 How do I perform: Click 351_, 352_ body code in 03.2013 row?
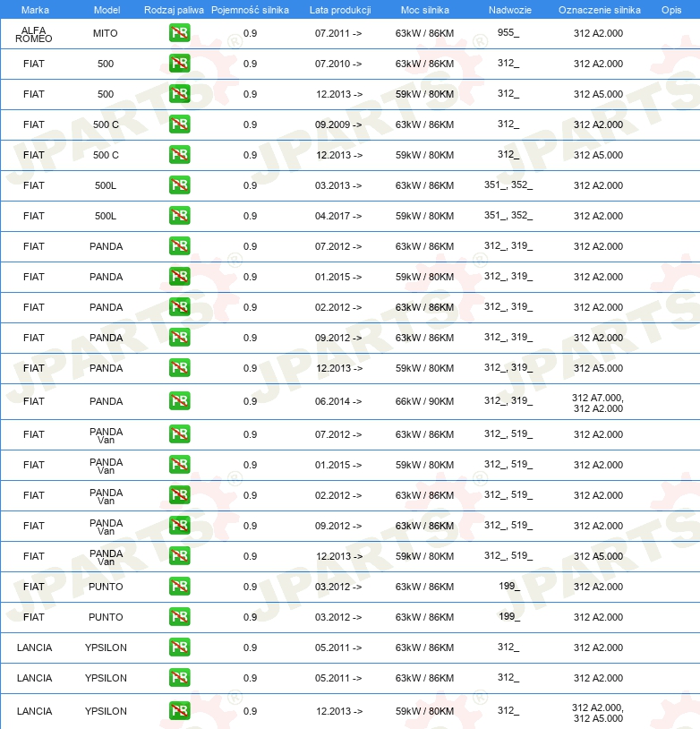click(508, 185)
